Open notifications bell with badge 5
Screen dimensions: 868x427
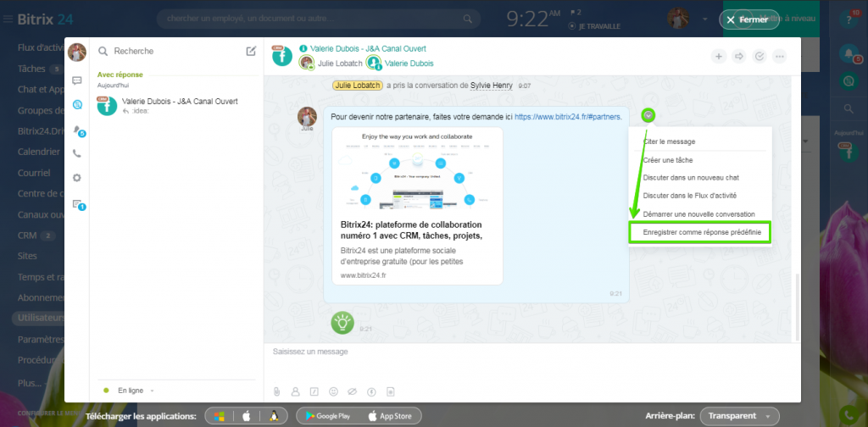[x=77, y=130]
